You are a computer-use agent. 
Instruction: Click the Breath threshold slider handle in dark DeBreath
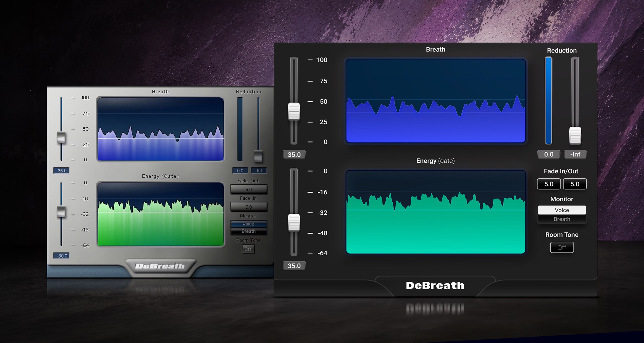click(x=294, y=111)
